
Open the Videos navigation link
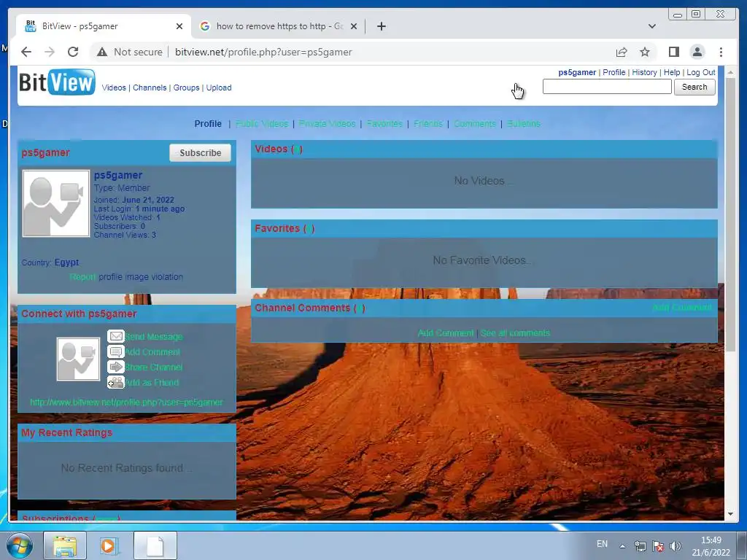pyautogui.click(x=114, y=87)
